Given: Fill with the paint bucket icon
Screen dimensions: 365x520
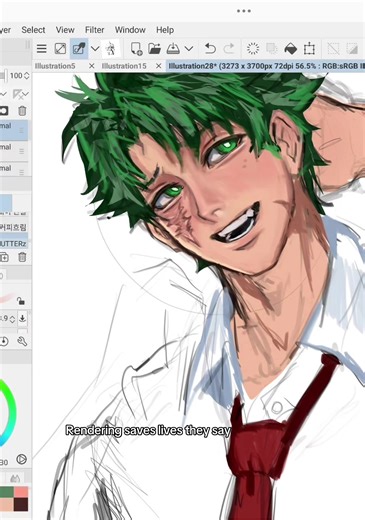Looking at the screenshot, I should click(290, 49).
